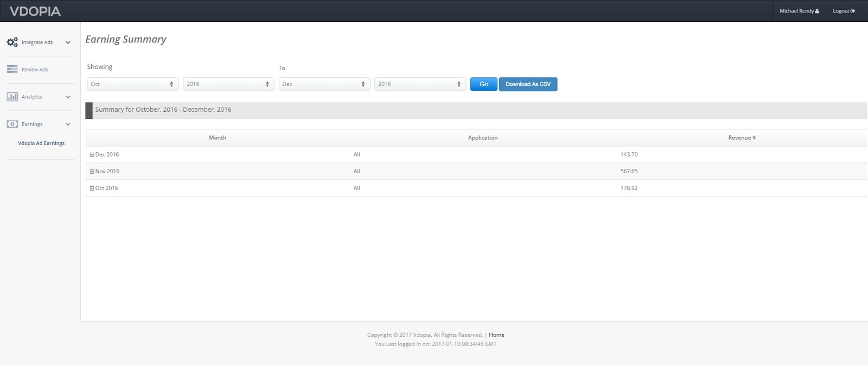This screenshot has width=868, height=365.
Task: Open the end year dropdown
Action: coord(420,84)
